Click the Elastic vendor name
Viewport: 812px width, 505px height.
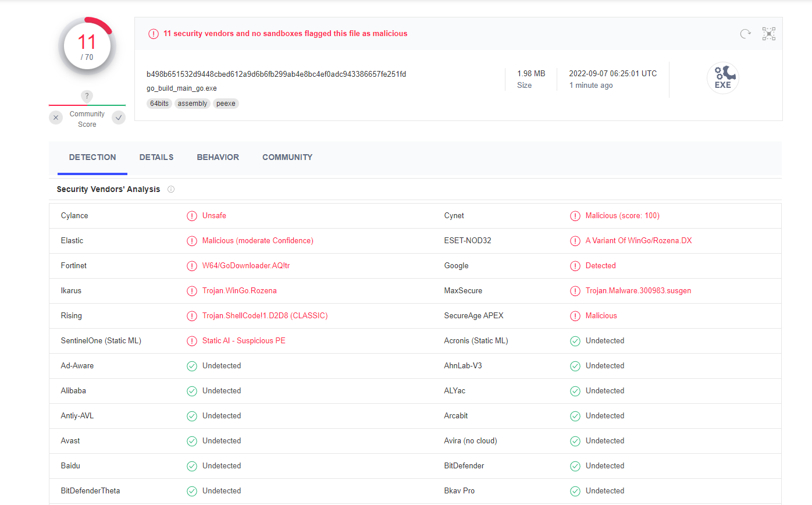click(x=72, y=241)
